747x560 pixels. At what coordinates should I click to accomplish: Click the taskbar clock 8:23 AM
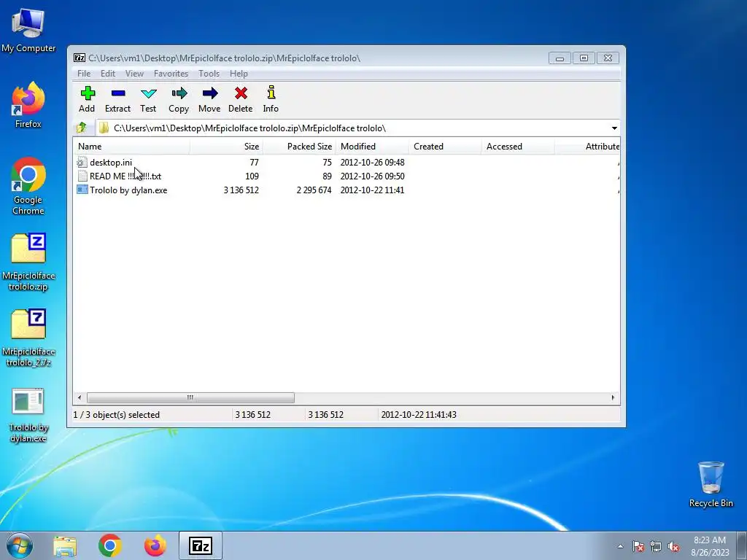point(710,540)
